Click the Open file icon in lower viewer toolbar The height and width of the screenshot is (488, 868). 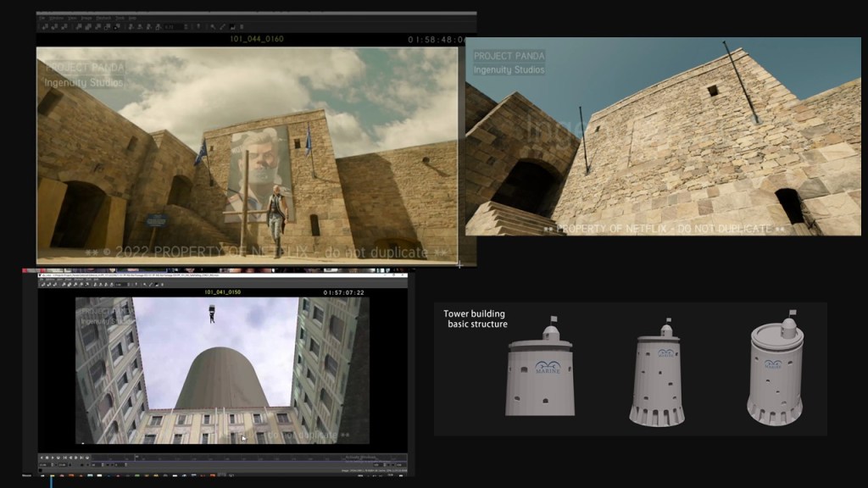point(43,283)
